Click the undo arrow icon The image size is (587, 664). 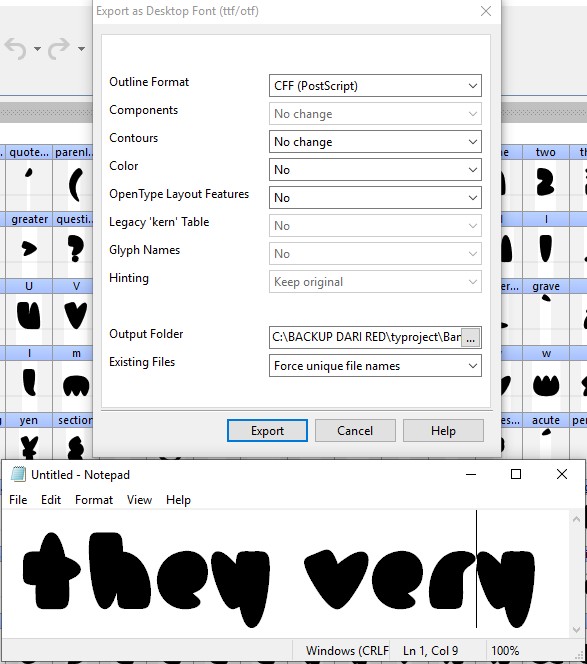(x=16, y=48)
